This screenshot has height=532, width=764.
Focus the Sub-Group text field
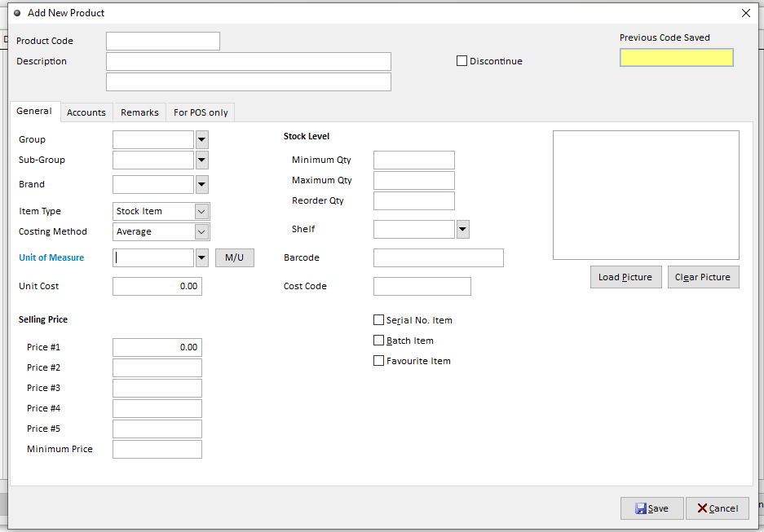pos(153,160)
